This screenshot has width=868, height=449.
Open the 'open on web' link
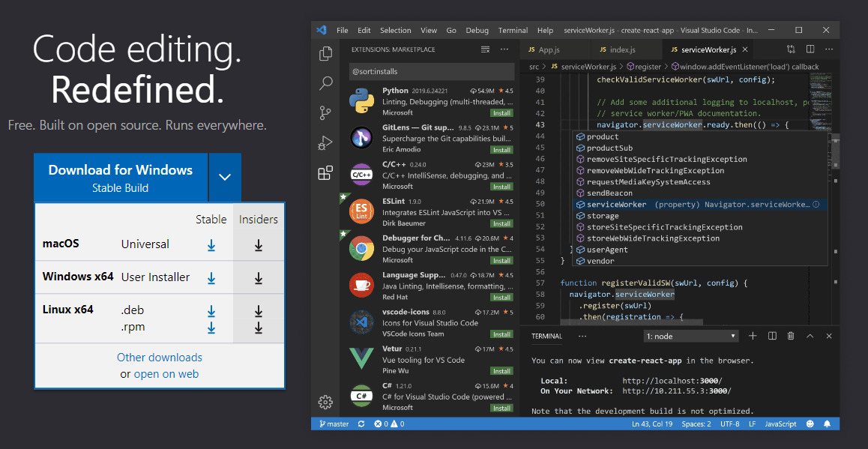166,374
